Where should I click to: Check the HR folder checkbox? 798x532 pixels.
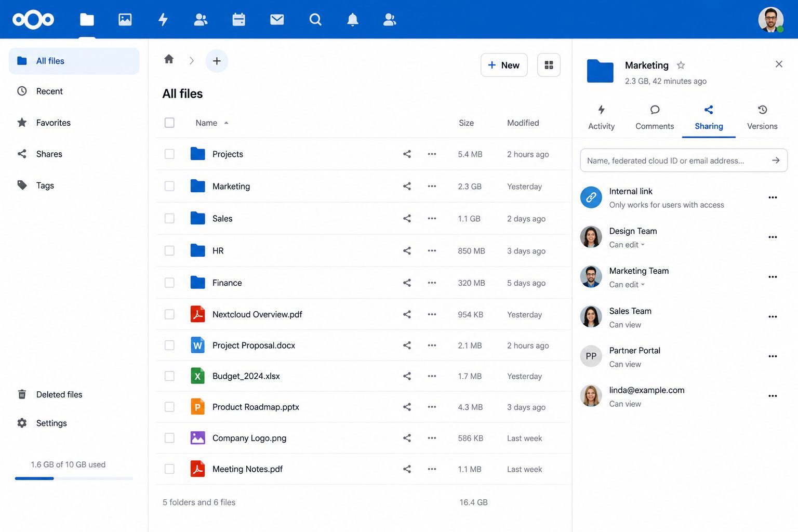pos(169,250)
